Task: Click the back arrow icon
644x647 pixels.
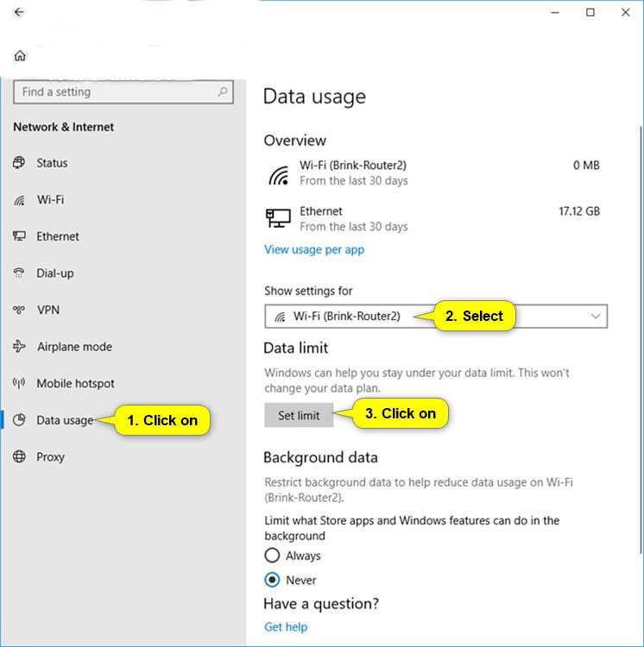Action: (19, 13)
